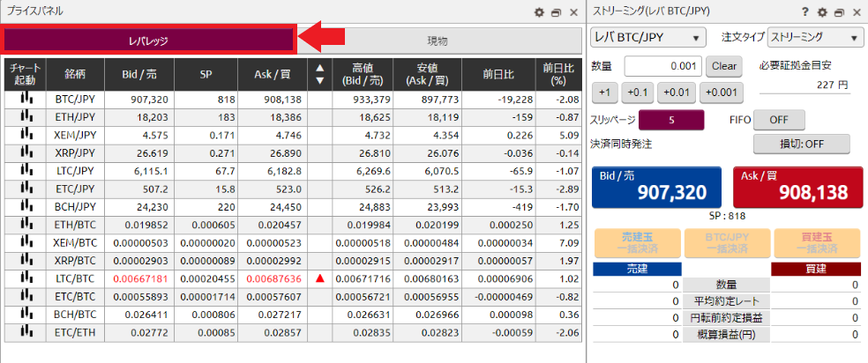Switch to 現物 tab

point(438,41)
